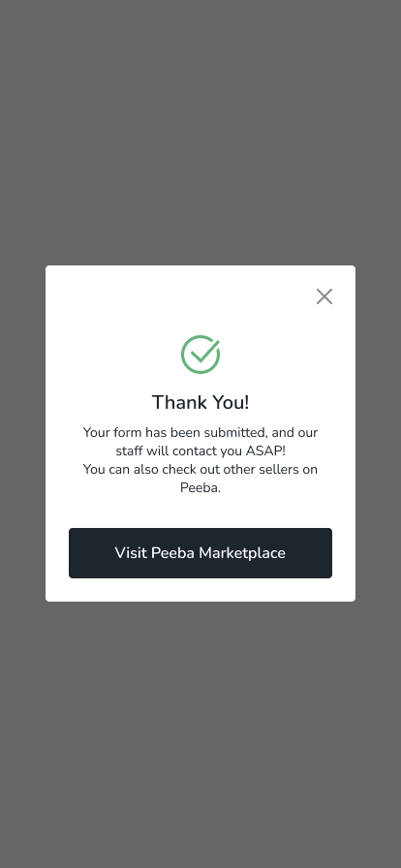The height and width of the screenshot is (868, 401).
Task: Click the word 'ASAP!' in the message
Action: point(265,451)
